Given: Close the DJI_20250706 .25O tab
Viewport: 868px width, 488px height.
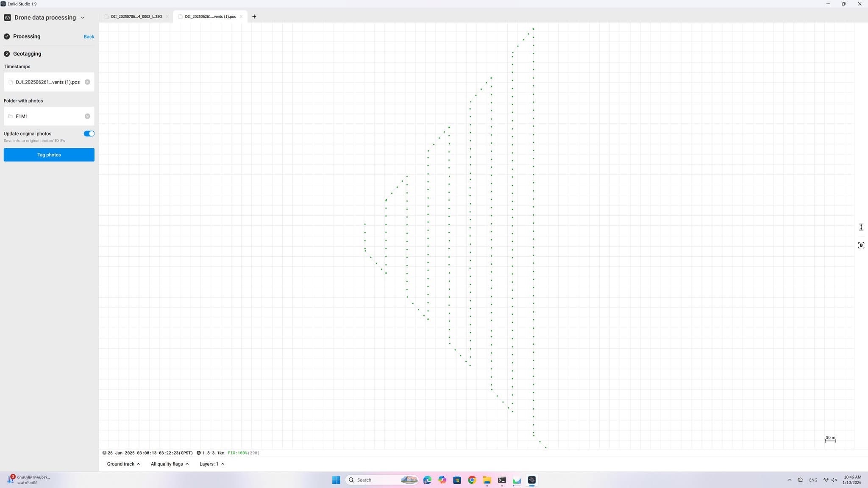Looking at the screenshot, I should [167, 17].
